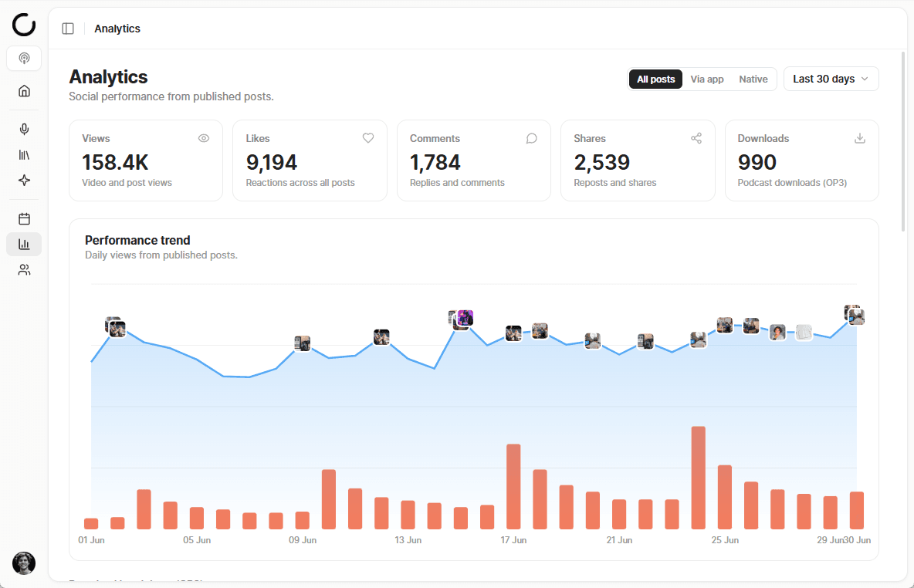The width and height of the screenshot is (914, 588).
Task: Select the All posts filter
Action: coord(655,79)
